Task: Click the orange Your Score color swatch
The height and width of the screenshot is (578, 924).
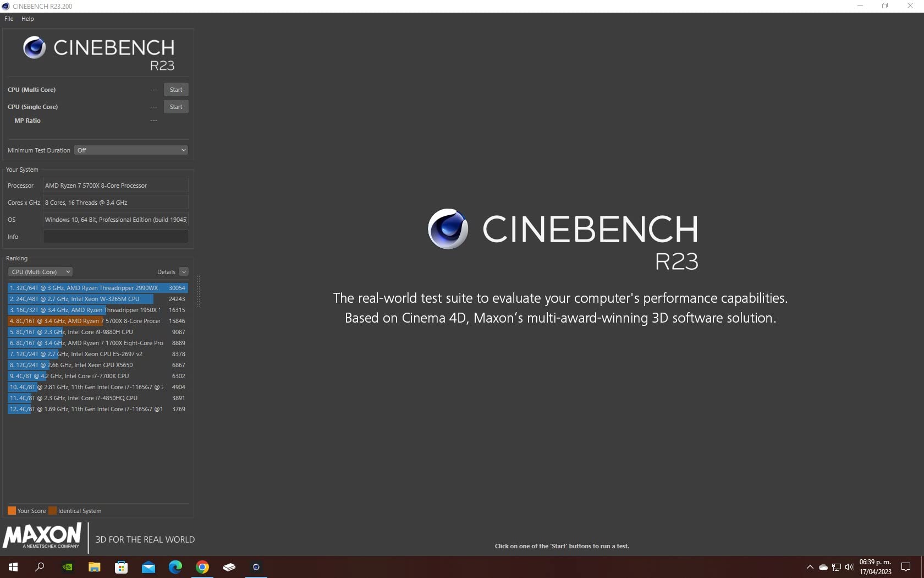Action: tap(12, 511)
